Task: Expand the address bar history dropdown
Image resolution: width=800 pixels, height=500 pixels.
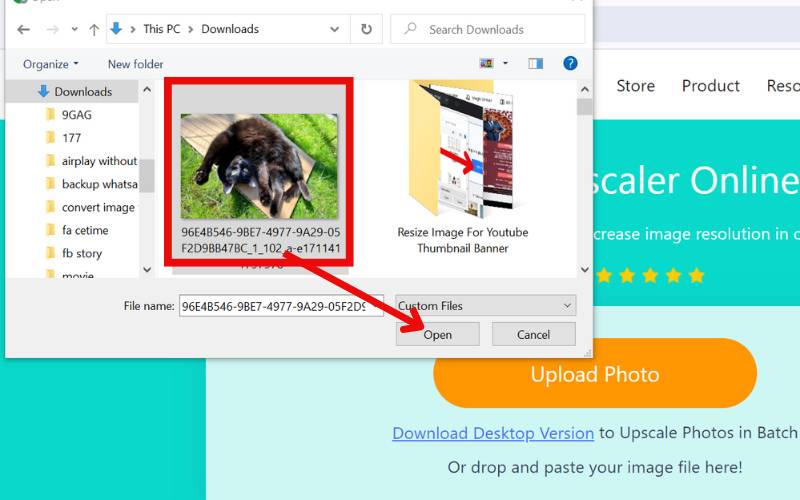Action: tap(335, 29)
